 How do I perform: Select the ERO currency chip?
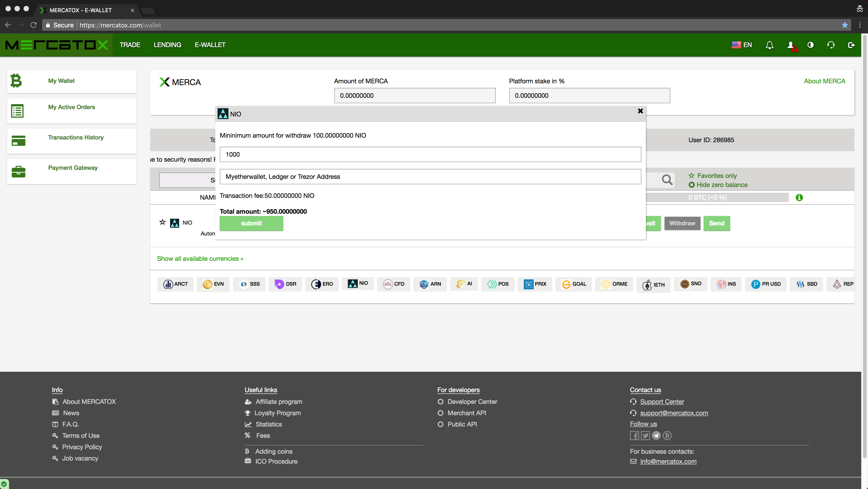(x=322, y=284)
